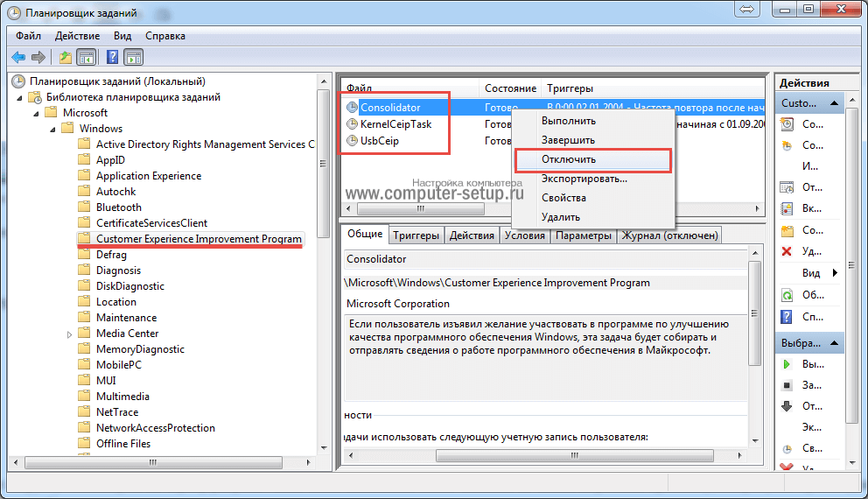Open the Действие menu in menu bar
This screenshot has width=868, height=499.
click(77, 36)
